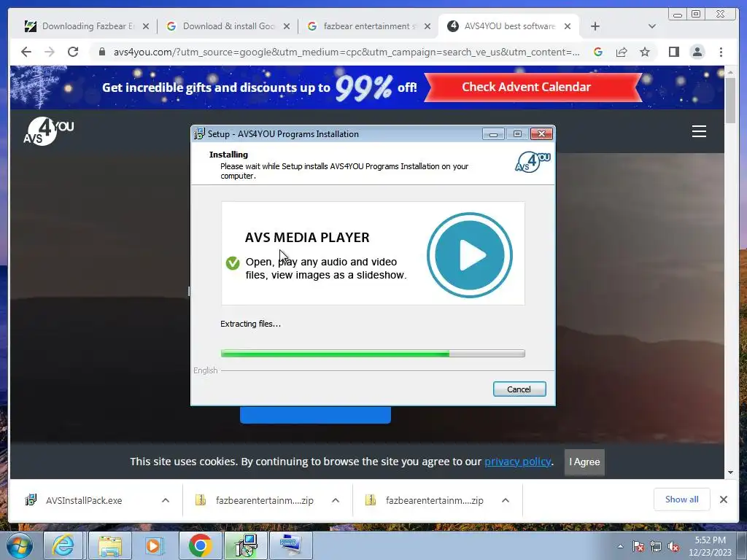Click the Chrome forward arrow
Image resolution: width=747 pixels, height=560 pixels.
pos(50,52)
